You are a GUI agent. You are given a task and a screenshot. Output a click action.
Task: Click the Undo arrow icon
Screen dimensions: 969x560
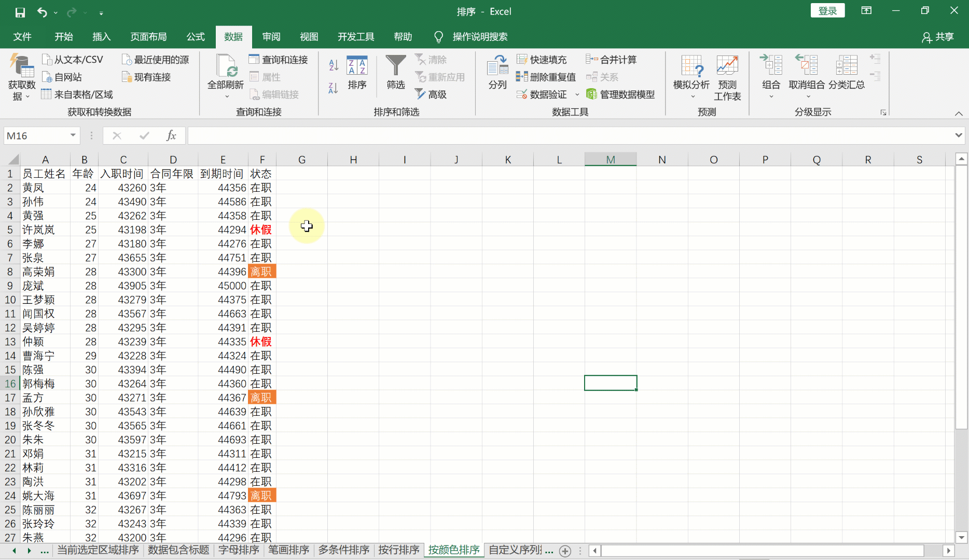[x=42, y=12]
